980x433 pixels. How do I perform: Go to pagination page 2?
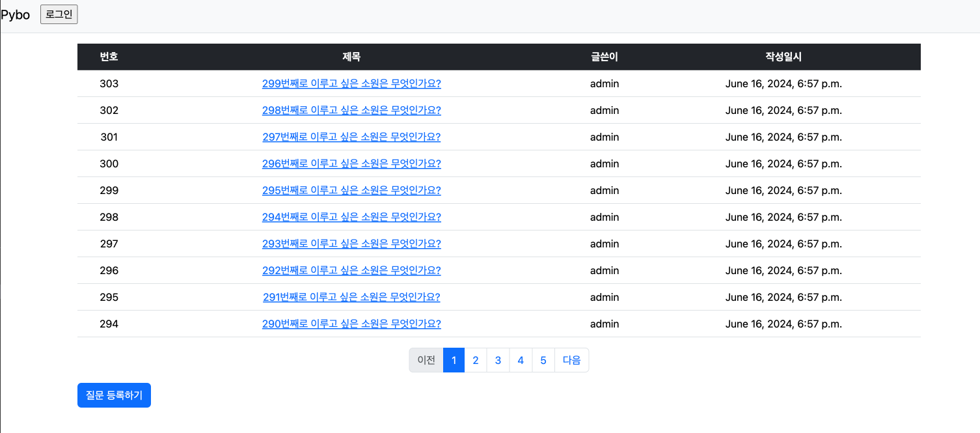coord(476,360)
